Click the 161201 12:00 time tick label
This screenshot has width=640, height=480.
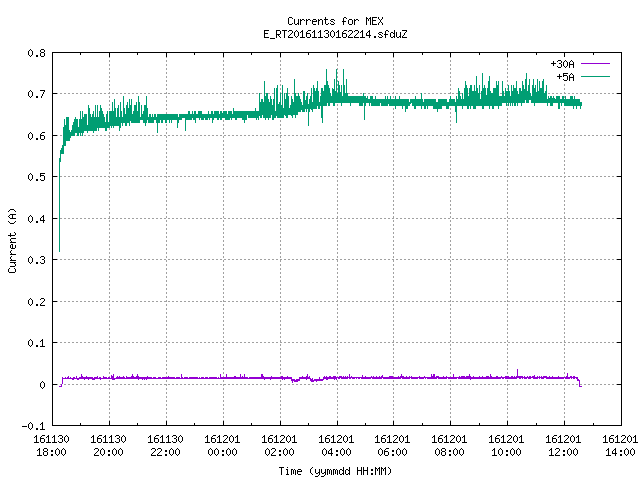pyautogui.click(x=563, y=446)
